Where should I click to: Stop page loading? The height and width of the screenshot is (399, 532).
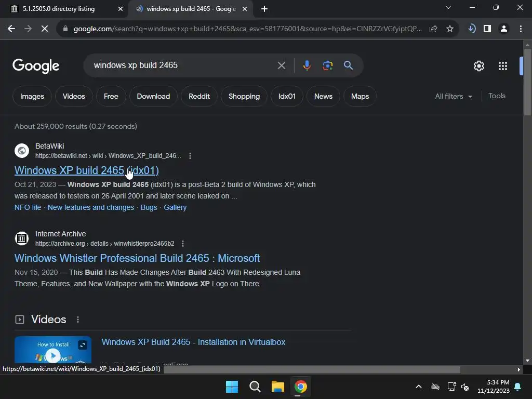coord(45,29)
